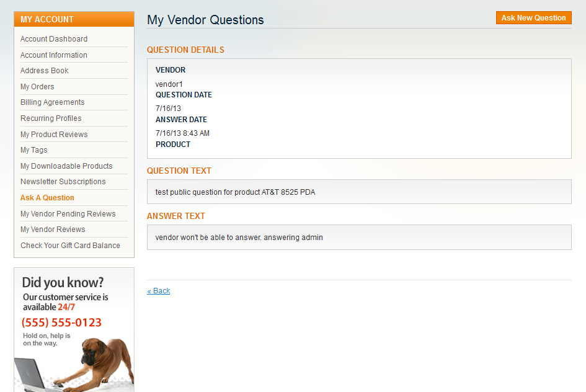586x392 pixels.
Task: Open Newsletter Subscriptions
Action: point(63,182)
